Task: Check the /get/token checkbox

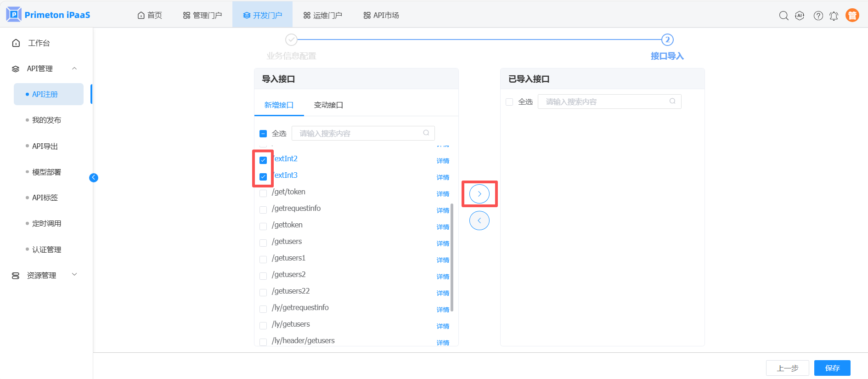Action: click(x=263, y=193)
